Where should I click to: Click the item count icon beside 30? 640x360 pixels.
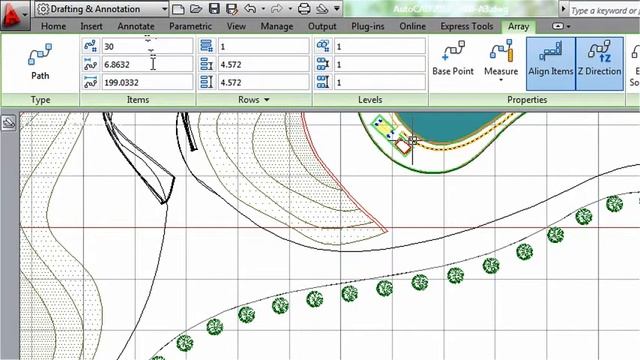[x=90, y=46]
